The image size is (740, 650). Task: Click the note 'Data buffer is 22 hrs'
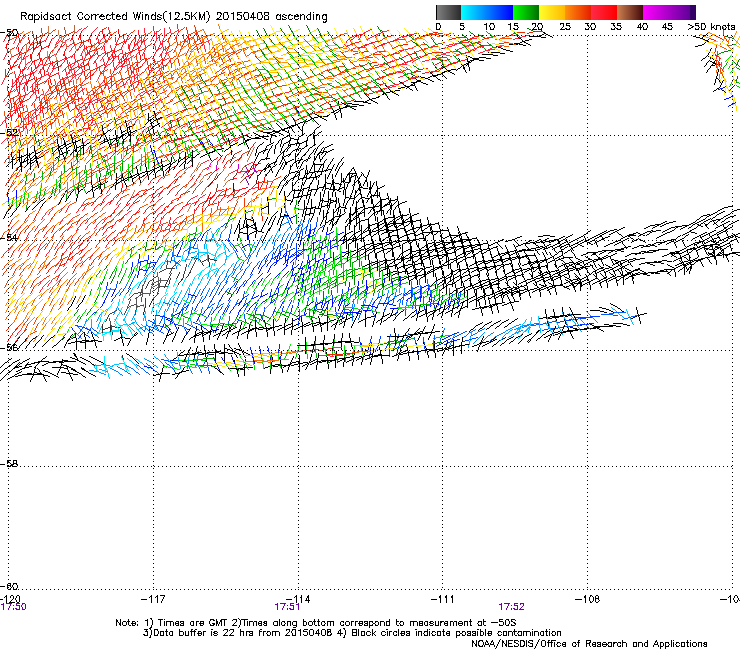tap(205, 633)
